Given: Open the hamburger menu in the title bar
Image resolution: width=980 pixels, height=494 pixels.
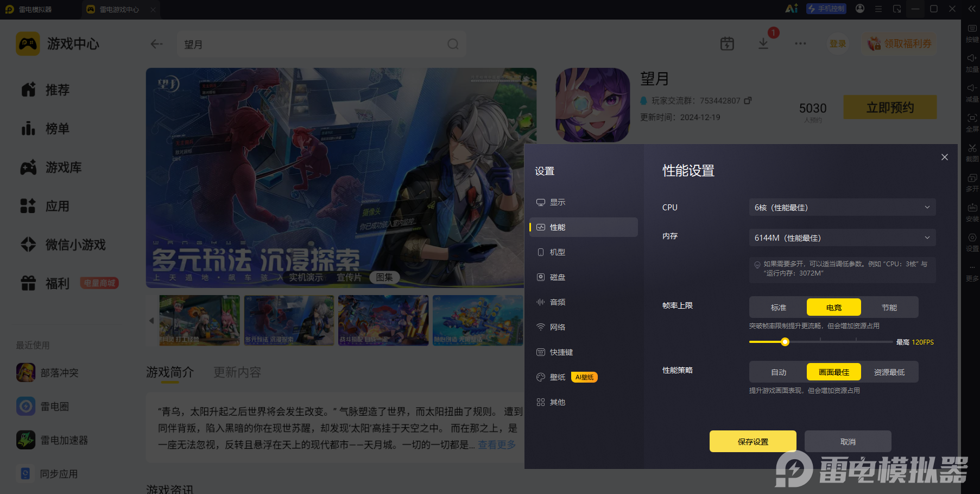Looking at the screenshot, I should 878,9.
